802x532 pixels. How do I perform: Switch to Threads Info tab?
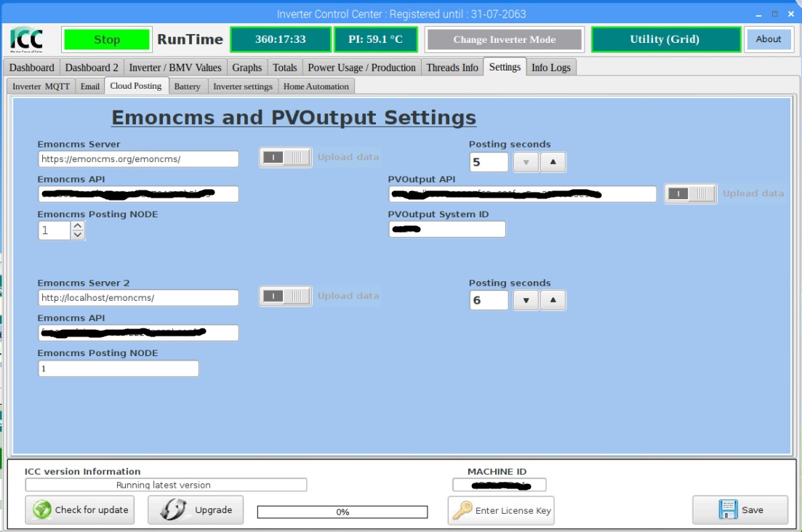coord(452,68)
